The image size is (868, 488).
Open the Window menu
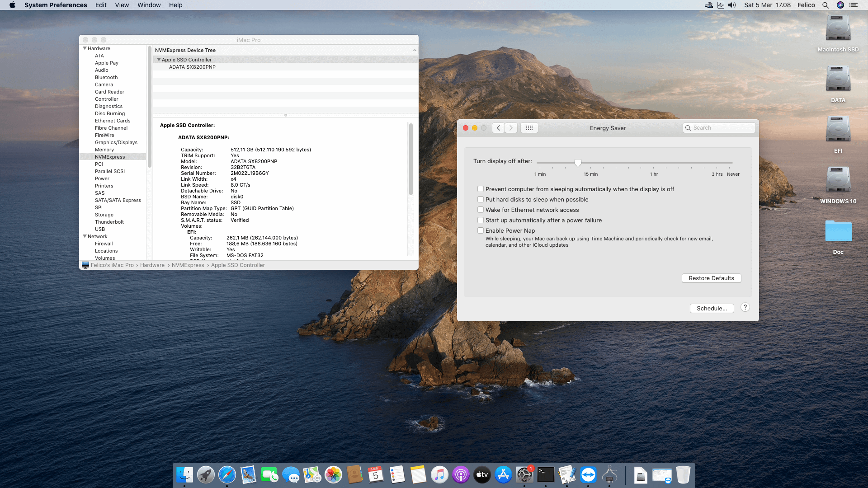pyautogui.click(x=149, y=5)
